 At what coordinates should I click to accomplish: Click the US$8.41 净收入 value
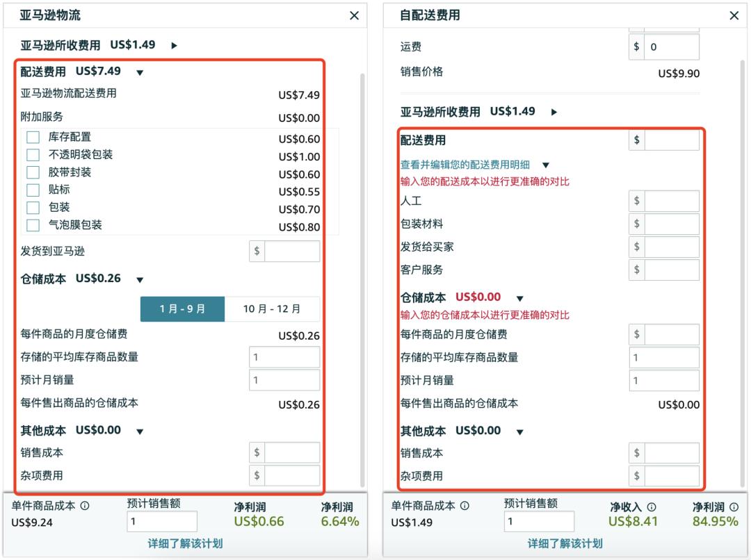tap(633, 521)
